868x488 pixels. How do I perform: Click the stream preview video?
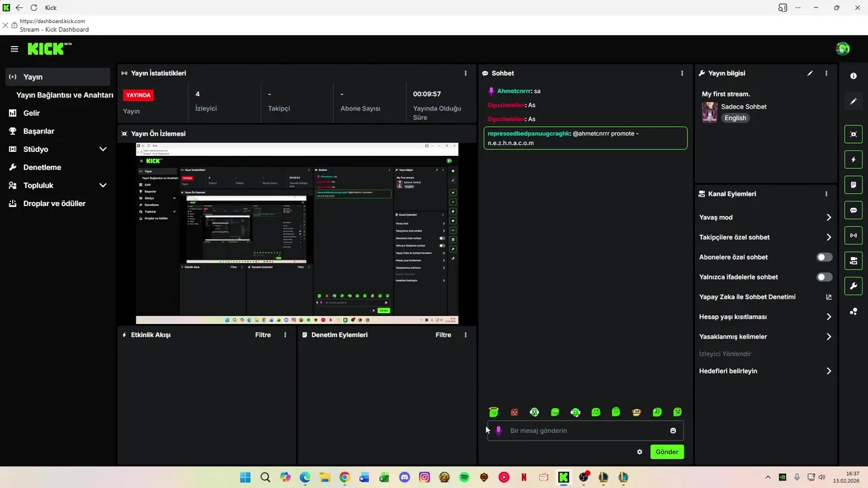coord(297,233)
